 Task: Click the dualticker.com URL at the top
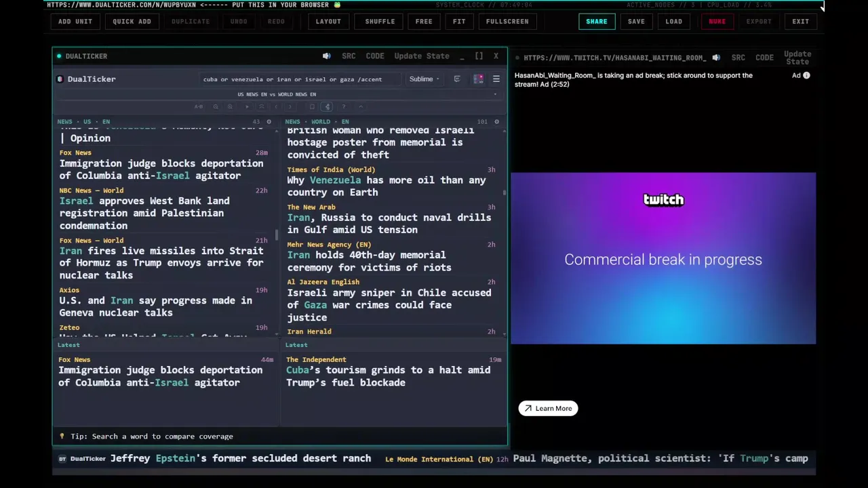coord(121,5)
